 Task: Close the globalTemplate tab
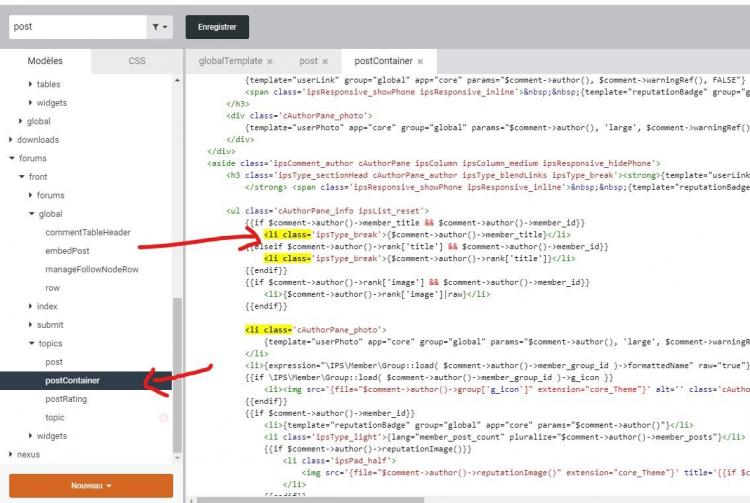coord(270,61)
